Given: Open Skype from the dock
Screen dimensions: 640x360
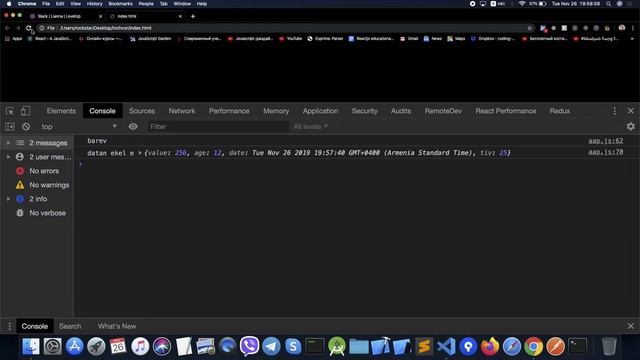Looking at the screenshot, I should coord(293,347).
